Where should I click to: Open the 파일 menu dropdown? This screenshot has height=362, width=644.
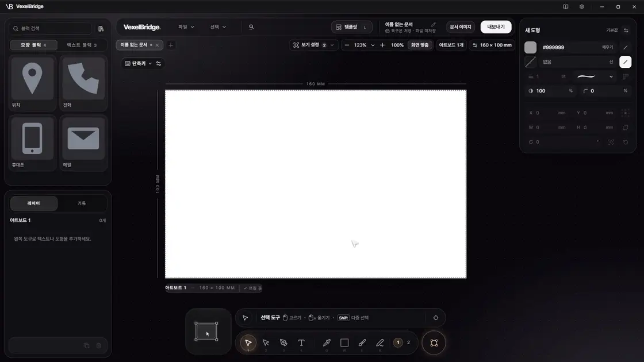pyautogui.click(x=186, y=27)
